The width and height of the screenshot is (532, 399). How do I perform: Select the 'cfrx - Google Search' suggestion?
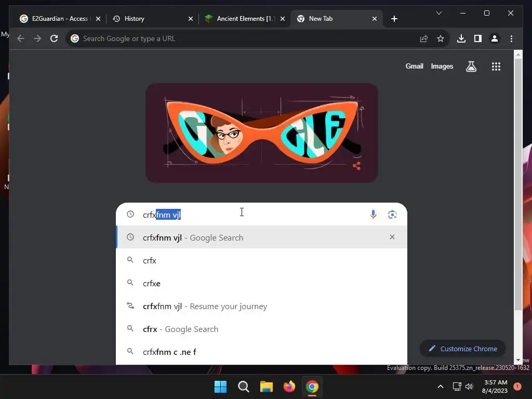[x=261, y=329]
